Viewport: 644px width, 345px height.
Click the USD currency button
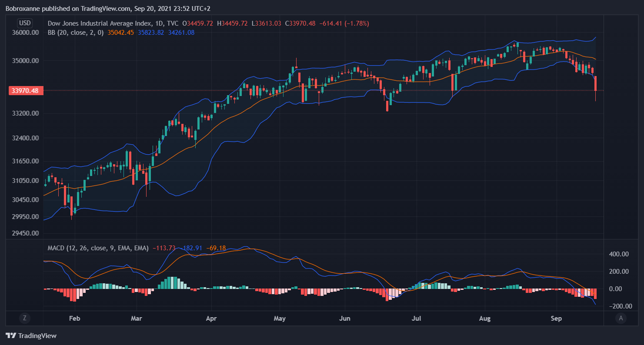(25, 23)
